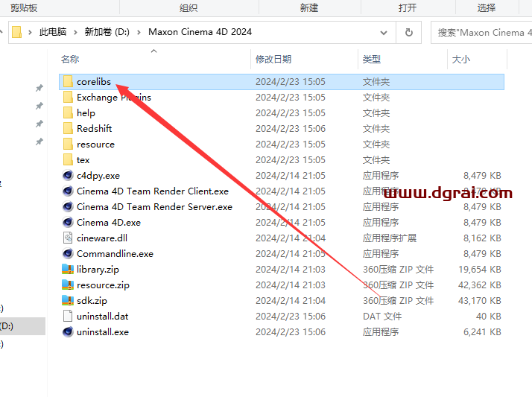
Task: Select the library.zip file name
Action: pyautogui.click(x=98, y=269)
